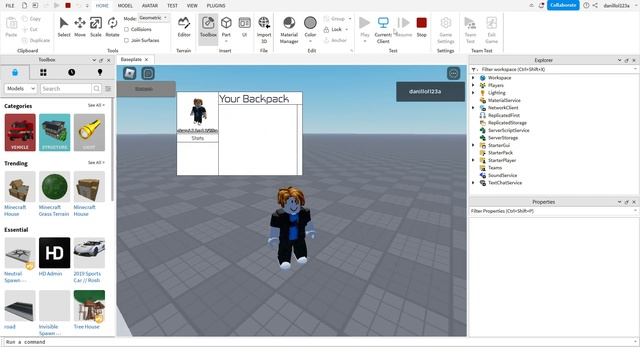Click the danilol123a player list entry
Viewport: 640px width, 360px height.
tap(430, 92)
